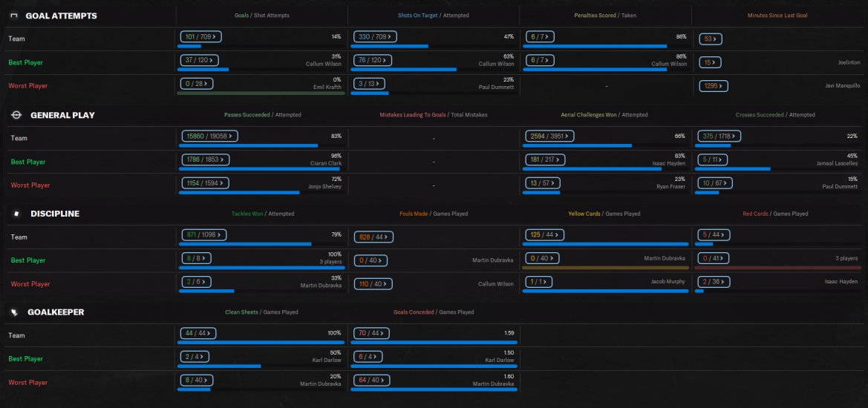Viewport: 868px width, 408px height.
Task: Click the team shots on target 47% bar
Action: tap(434, 46)
